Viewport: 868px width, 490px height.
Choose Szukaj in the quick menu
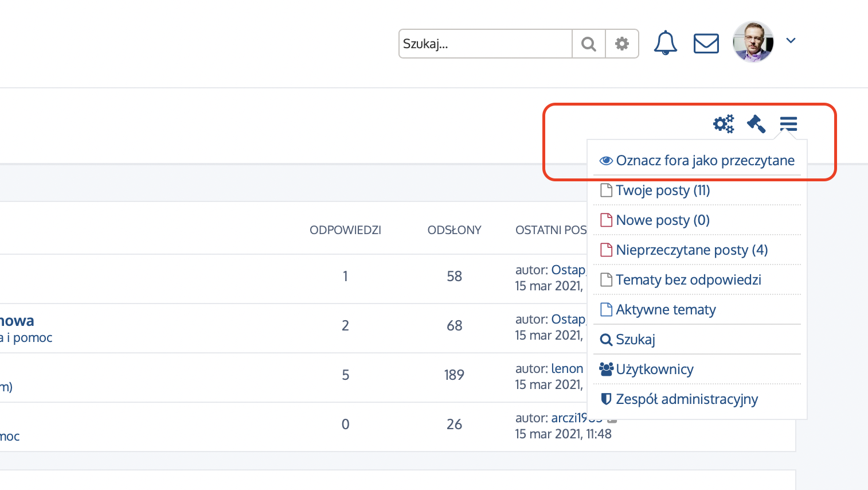pos(635,340)
